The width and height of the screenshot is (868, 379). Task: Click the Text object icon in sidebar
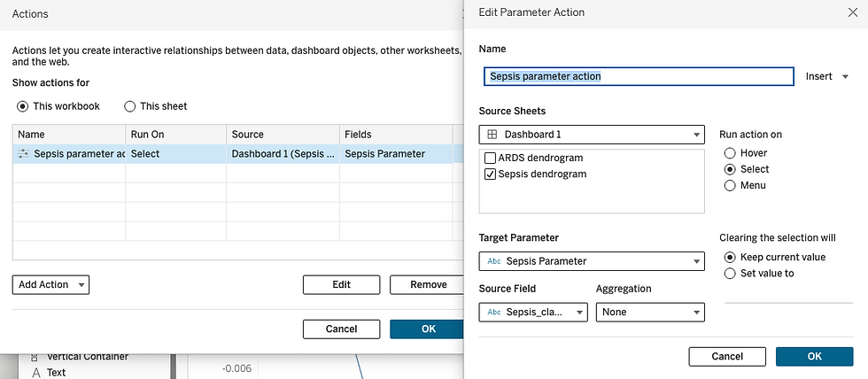36,373
